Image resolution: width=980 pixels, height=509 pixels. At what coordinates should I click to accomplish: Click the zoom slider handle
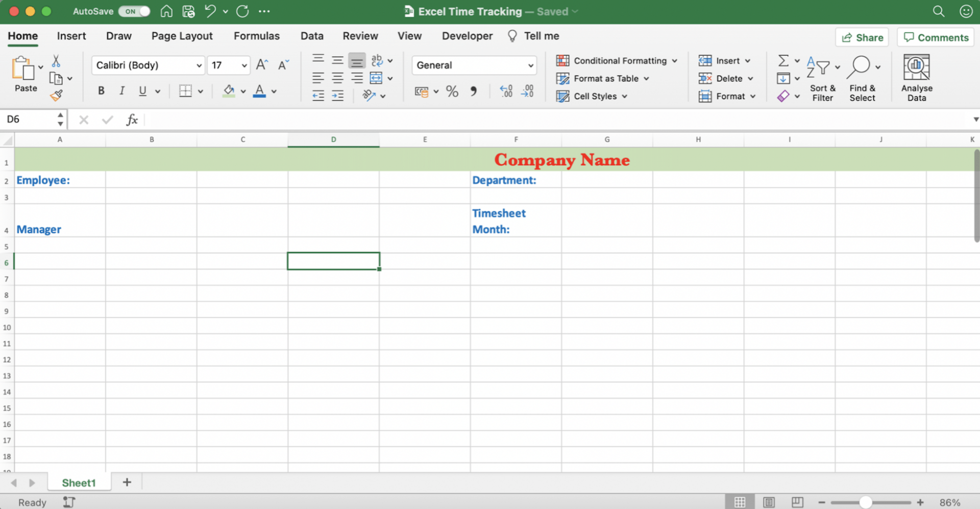pos(865,502)
